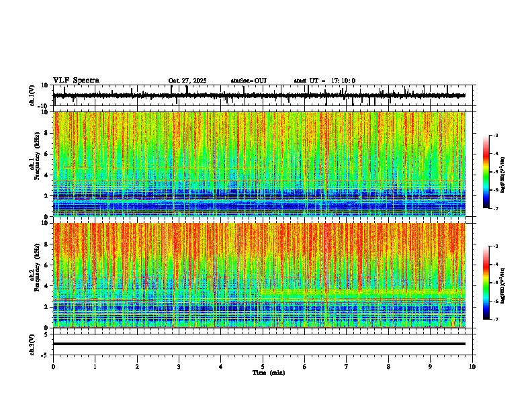The width and height of the screenshot is (532, 411).
Task: Click the ch.2 color bar log(PSD) unit label
Action: click(x=503, y=285)
